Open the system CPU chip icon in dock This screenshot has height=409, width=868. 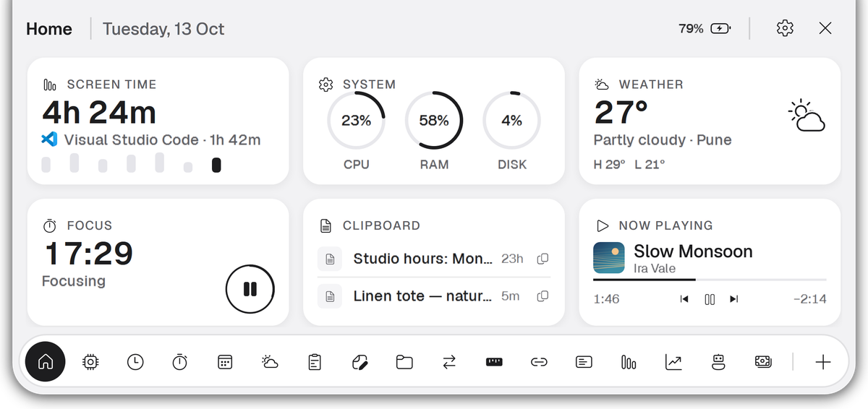(90, 362)
